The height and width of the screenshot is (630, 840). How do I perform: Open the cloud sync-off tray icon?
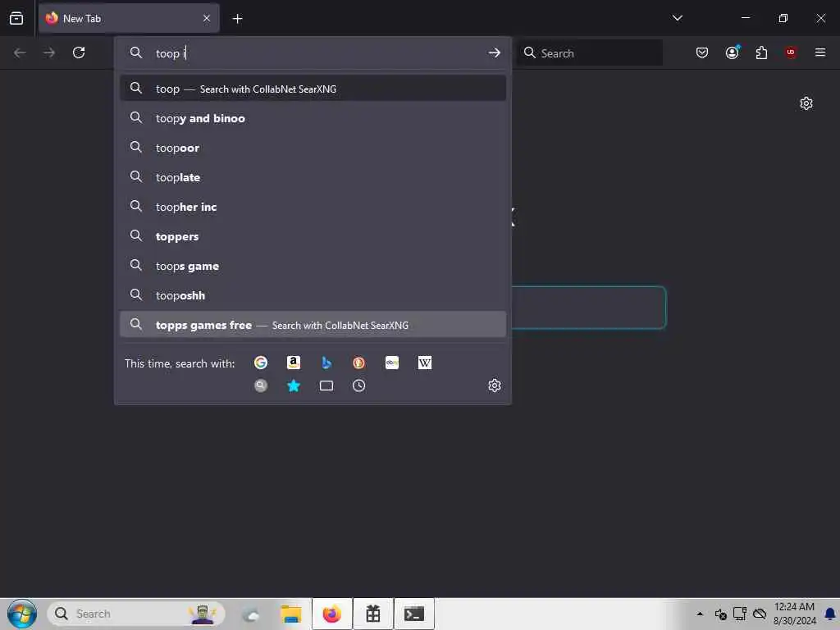coord(759,614)
